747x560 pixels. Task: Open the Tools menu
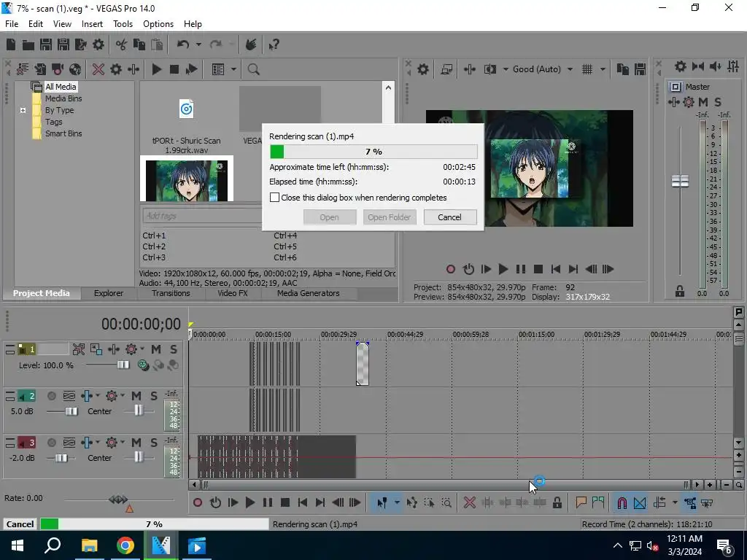click(x=123, y=24)
